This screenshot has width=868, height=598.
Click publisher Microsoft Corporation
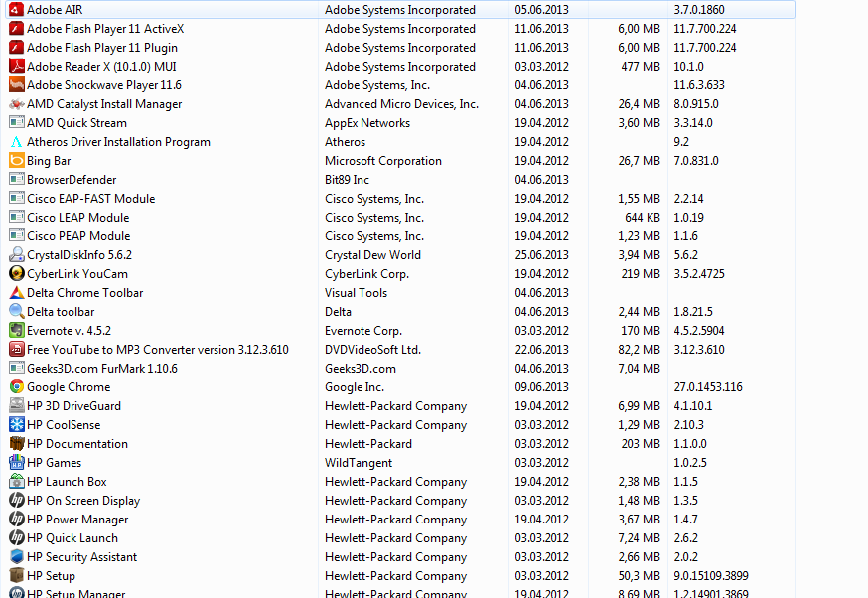383,161
